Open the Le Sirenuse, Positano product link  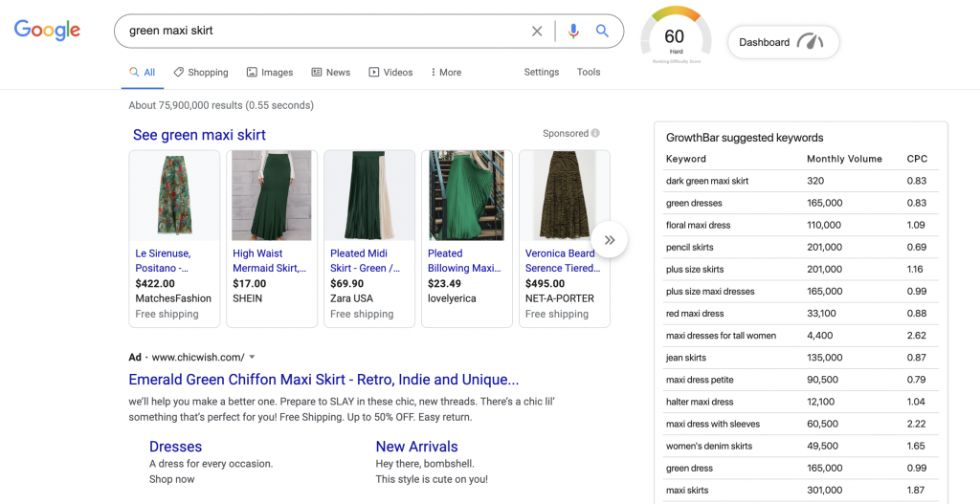pyautogui.click(x=163, y=261)
